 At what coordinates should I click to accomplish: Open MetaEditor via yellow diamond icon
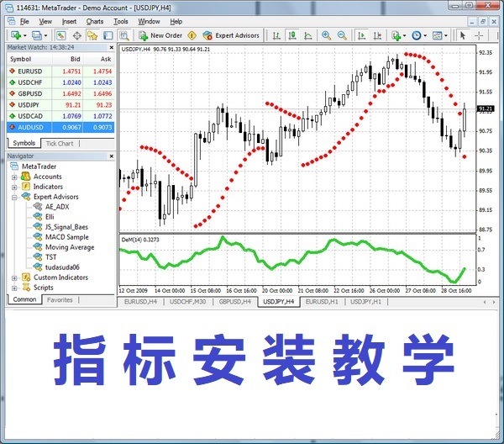pos(192,35)
